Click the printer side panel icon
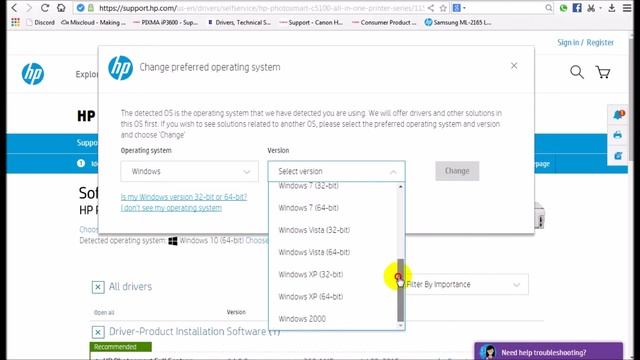 tap(618, 135)
